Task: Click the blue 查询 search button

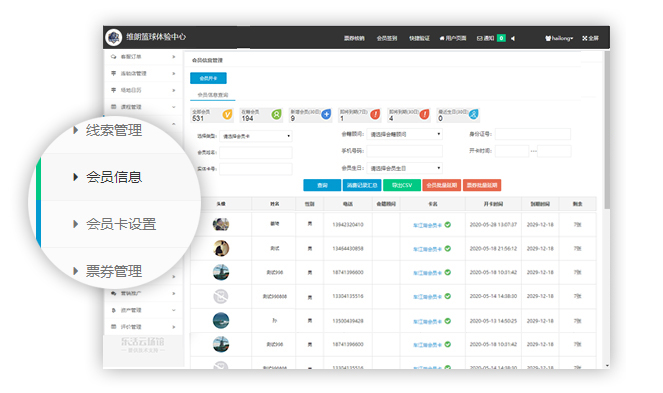Action: click(x=322, y=185)
